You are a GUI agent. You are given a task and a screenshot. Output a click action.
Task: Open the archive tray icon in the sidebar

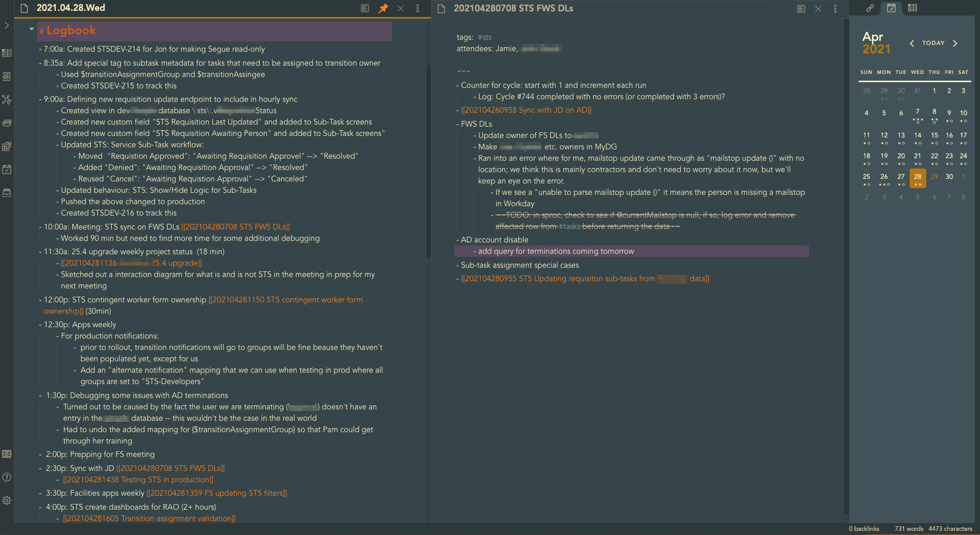tap(7, 192)
